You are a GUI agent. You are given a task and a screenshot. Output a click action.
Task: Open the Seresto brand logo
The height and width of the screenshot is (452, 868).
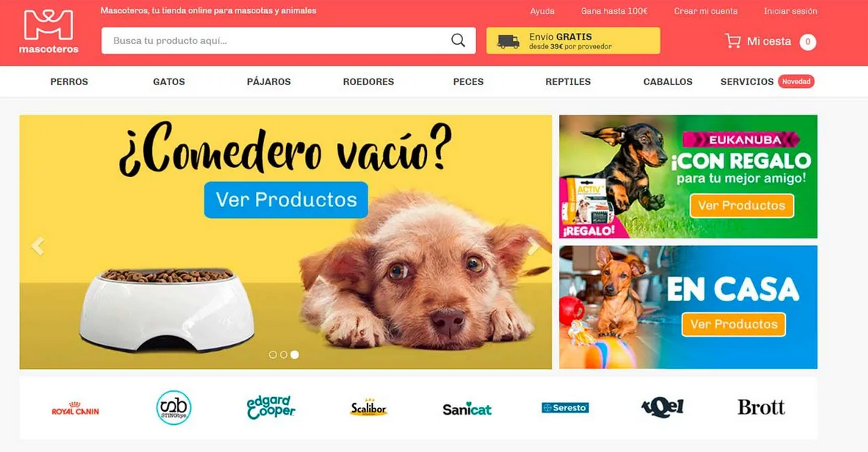565,408
